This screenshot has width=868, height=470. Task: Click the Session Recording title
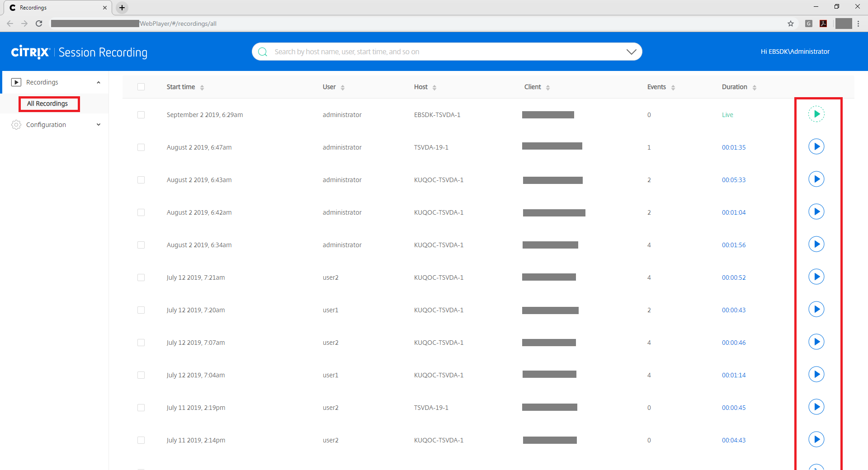(103, 52)
